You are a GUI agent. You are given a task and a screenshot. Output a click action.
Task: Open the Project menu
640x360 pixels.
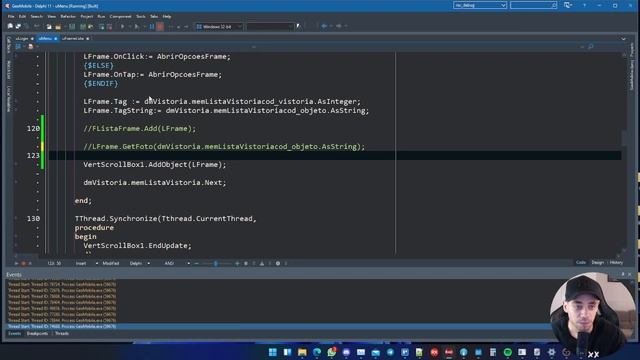(87, 16)
